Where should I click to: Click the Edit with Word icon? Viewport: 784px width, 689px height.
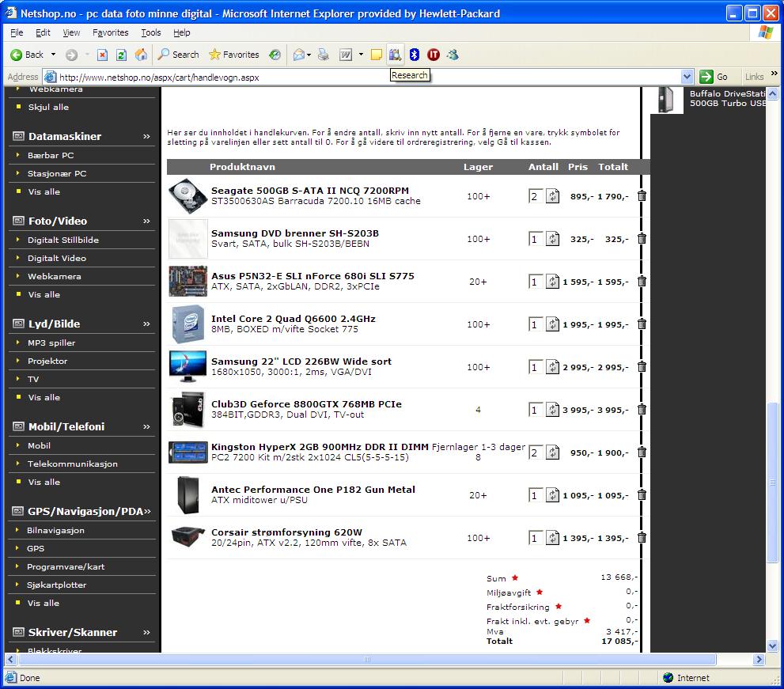(x=346, y=55)
